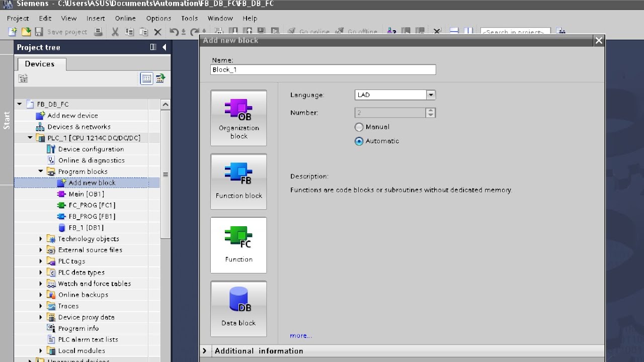
Task: Expand Watch and force tables folder
Action: (41, 284)
